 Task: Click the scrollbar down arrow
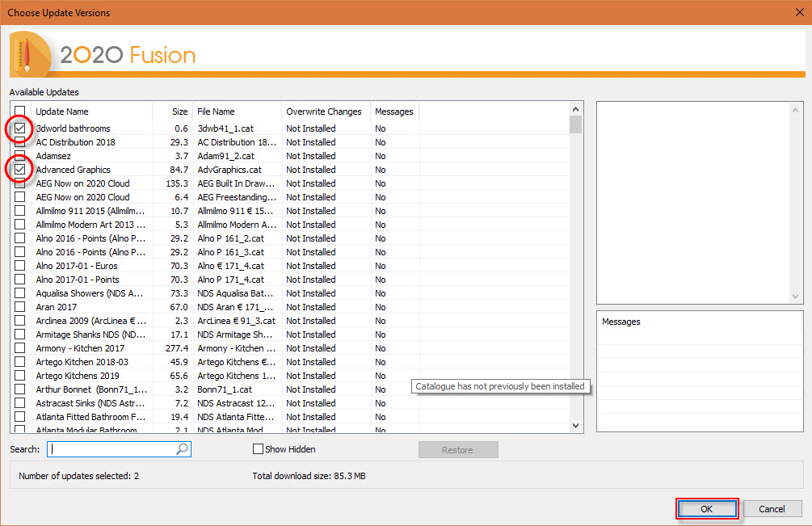pyautogui.click(x=575, y=425)
